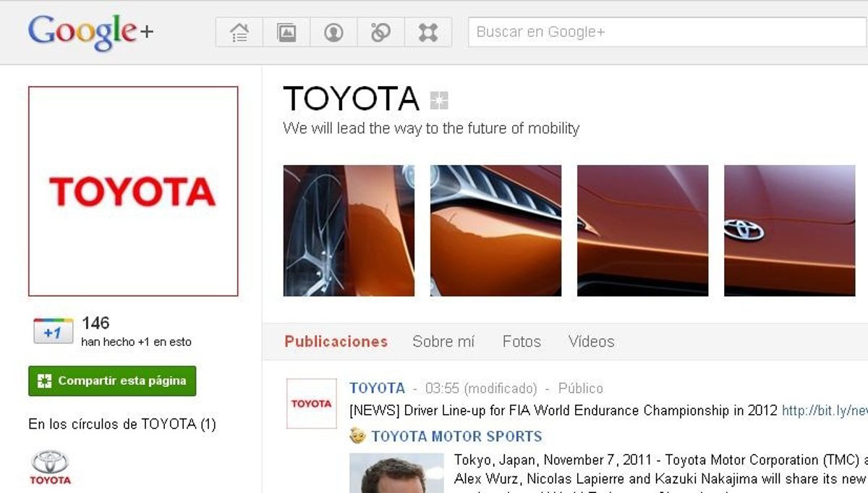Open the TOYOTA MOTOR SPORTS link

(456, 437)
